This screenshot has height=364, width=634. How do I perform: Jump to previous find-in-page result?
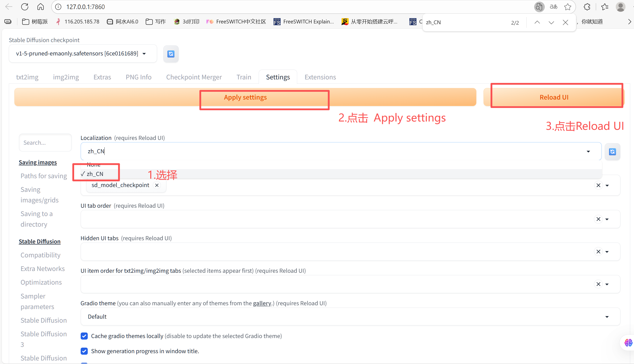537,22
